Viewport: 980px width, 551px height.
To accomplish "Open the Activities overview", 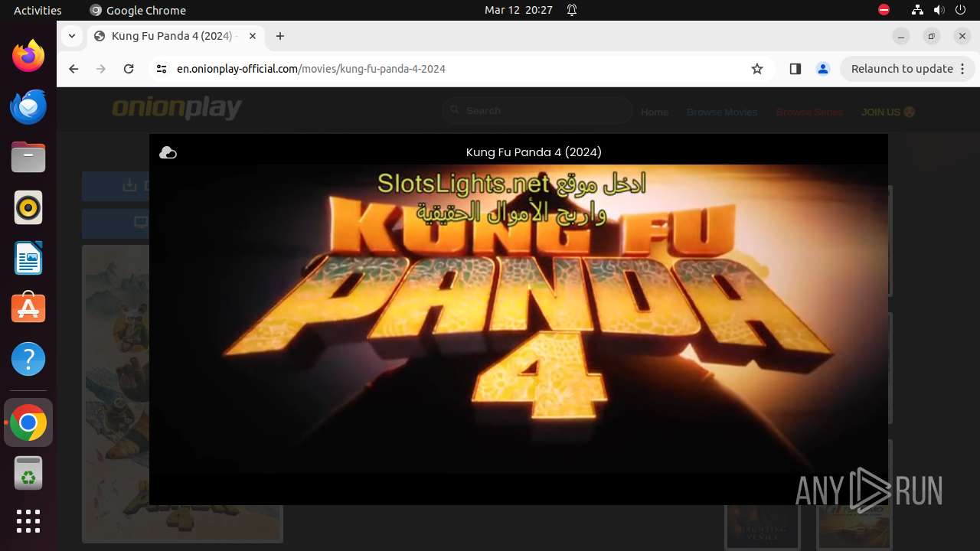I will tap(38, 11).
